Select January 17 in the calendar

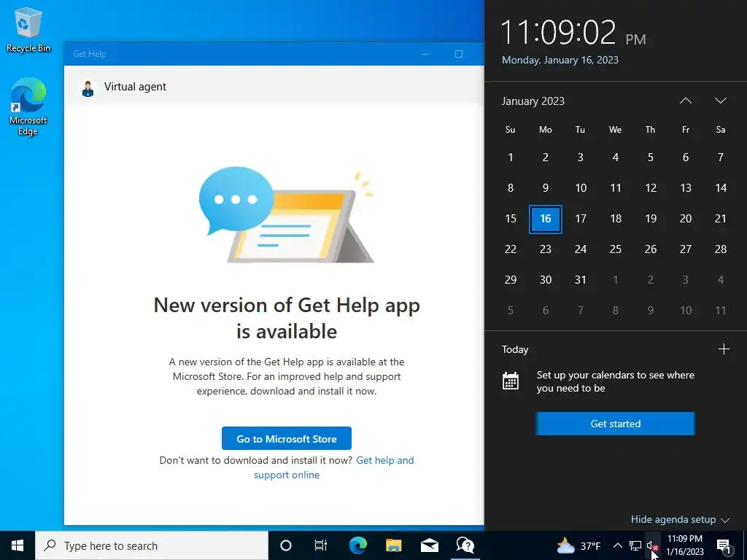(580, 219)
